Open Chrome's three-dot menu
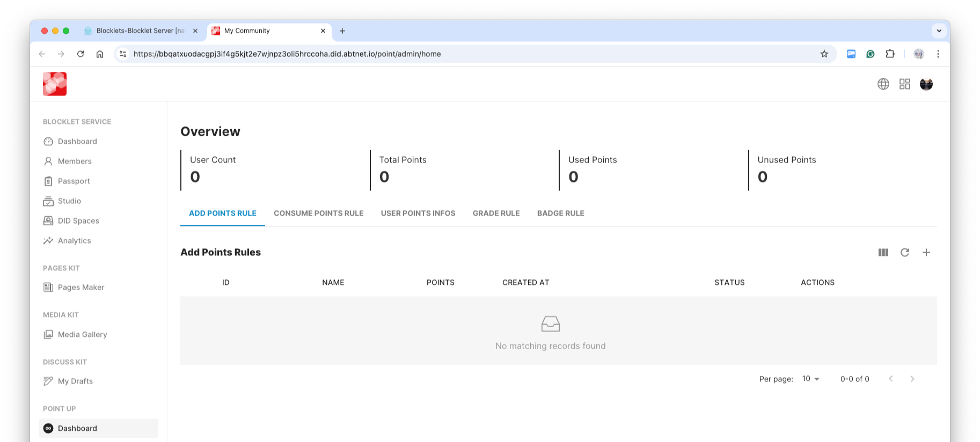Screen dimensions: 980x442 tap(938, 54)
